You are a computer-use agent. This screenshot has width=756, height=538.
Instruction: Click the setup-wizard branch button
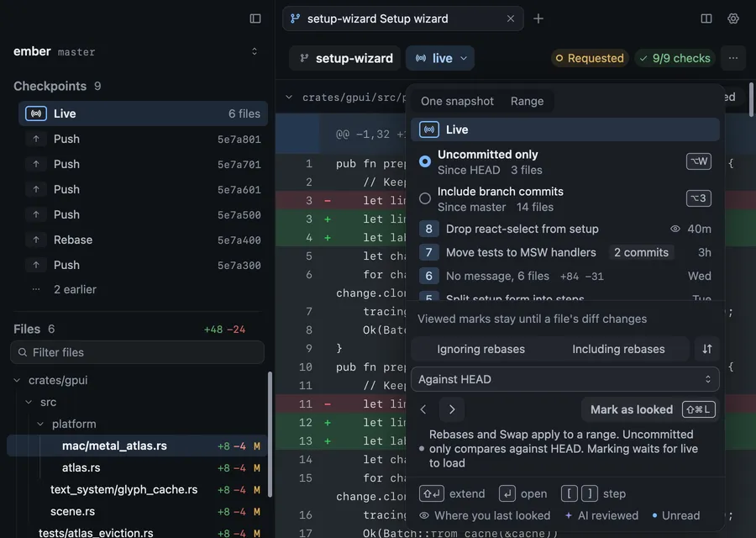pos(345,58)
